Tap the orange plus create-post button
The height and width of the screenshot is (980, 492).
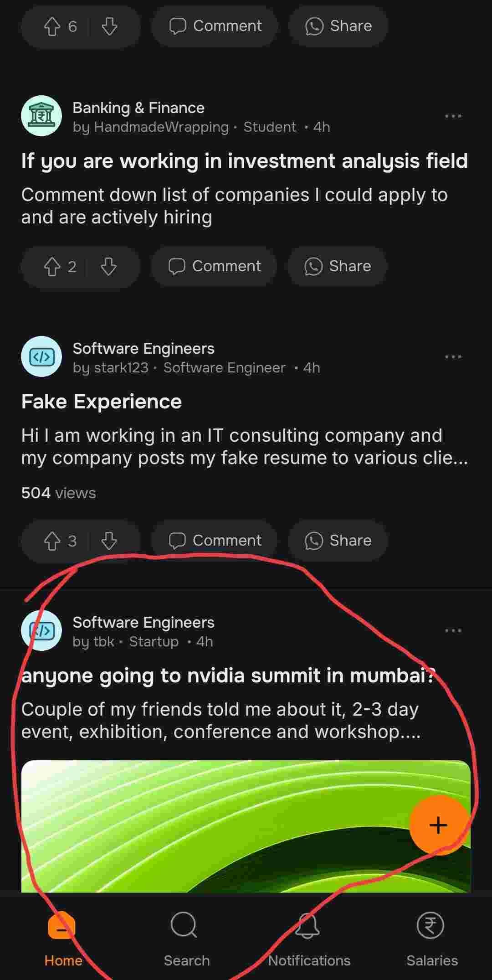tap(439, 825)
